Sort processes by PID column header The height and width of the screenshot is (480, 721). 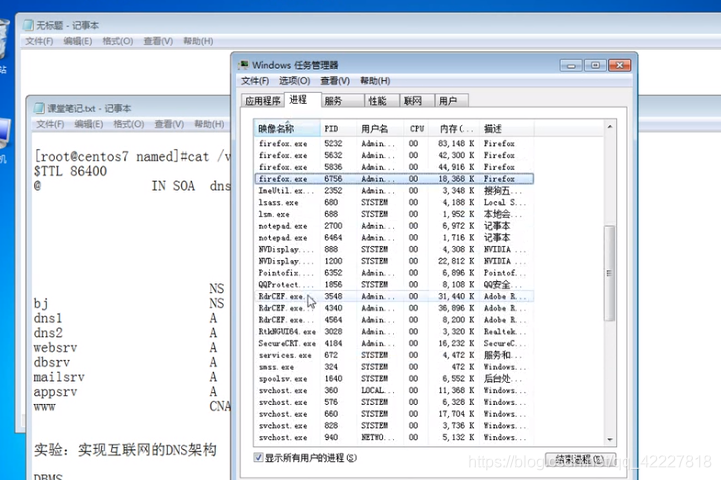tap(338, 129)
